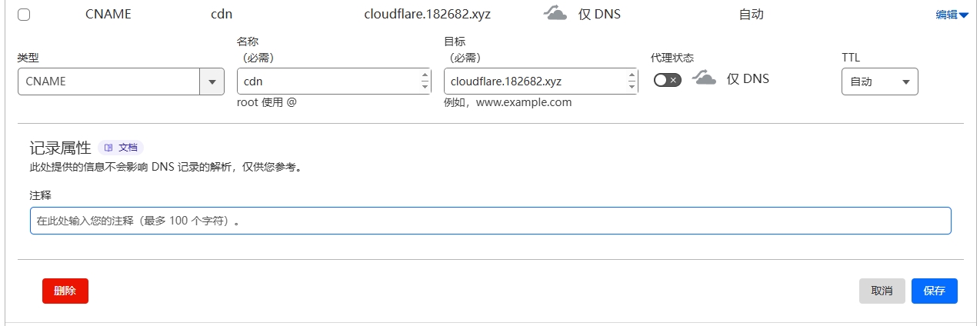Expand the TTL 自动 dropdown
This screenshot has height=326, width=980.
tap(879, 81)
